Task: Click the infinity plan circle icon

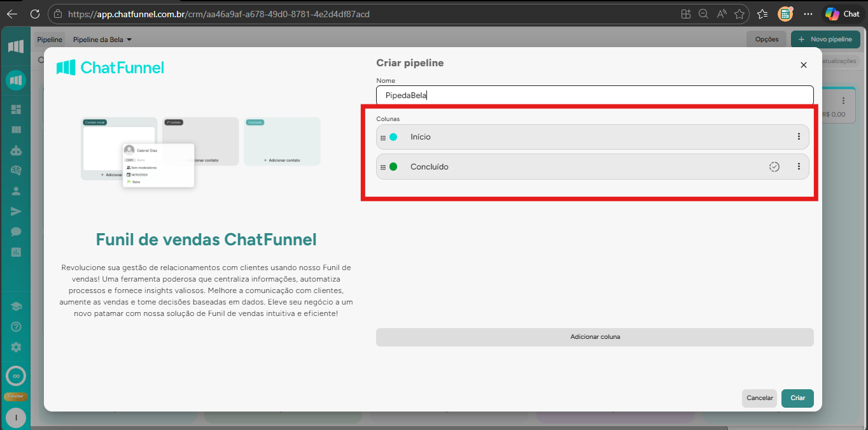Action: click(x=16, y=376)
